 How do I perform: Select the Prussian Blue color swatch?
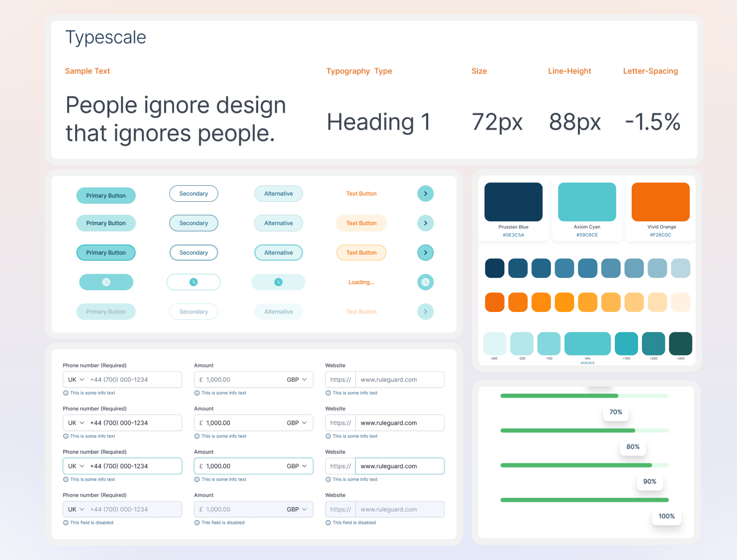(x=514, y=202)
